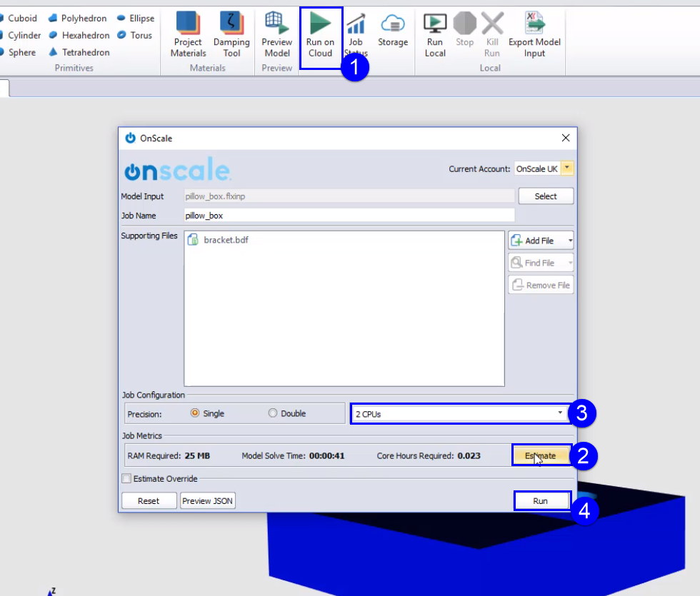Start a Run Local simulation
Screen dimensions: 700x596
(435, 35)
